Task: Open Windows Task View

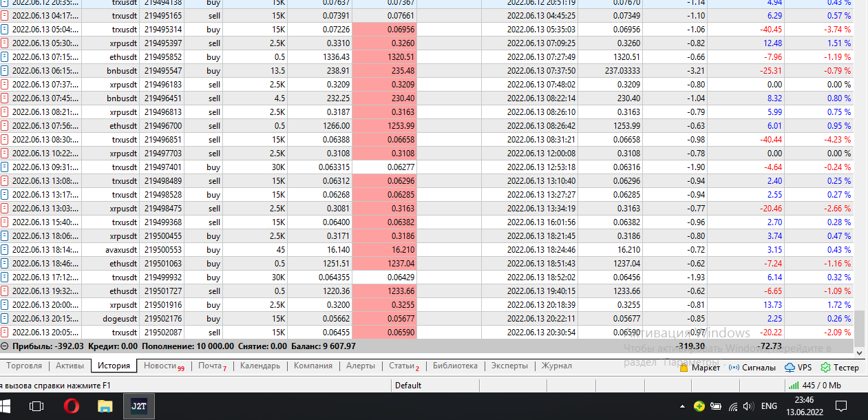Action: click(x=36, y=406)
